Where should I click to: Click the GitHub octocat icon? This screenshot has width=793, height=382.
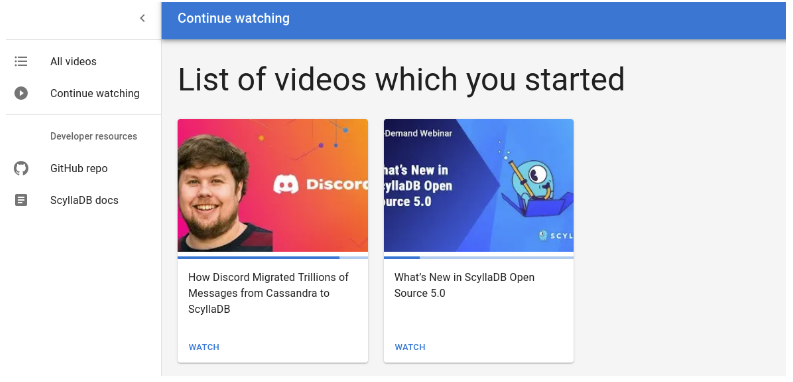21,168
